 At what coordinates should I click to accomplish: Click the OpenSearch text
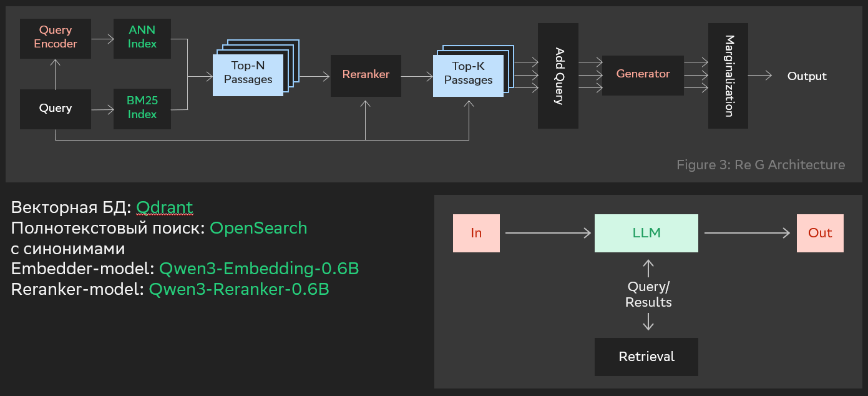[x=258, y=228]
